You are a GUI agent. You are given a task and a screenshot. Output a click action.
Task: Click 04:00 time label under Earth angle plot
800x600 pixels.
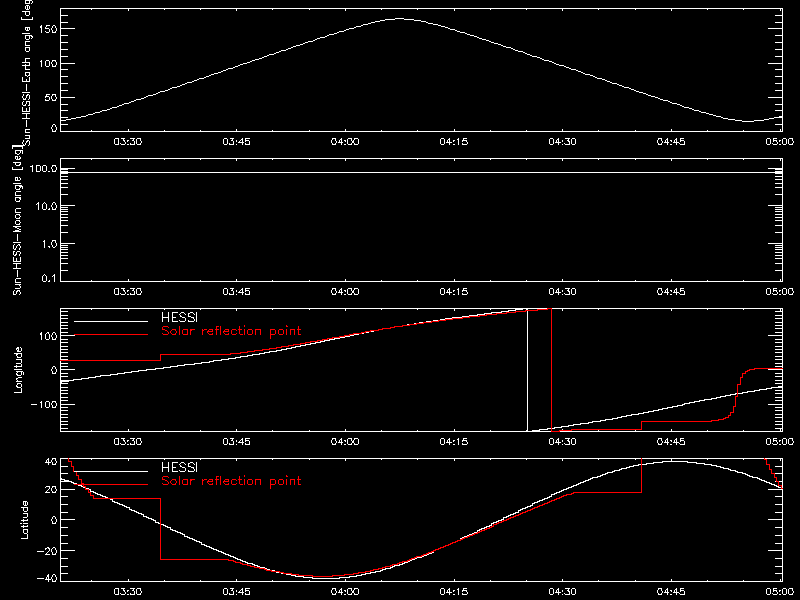click(345, 141)
